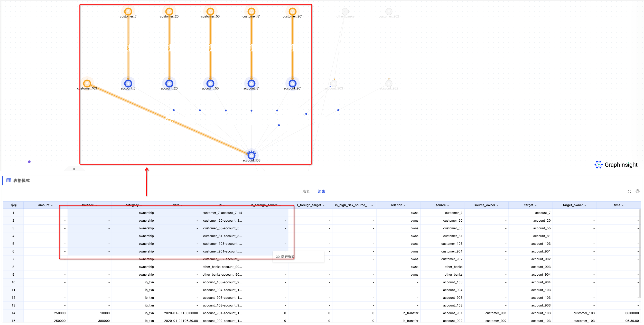Image resolution: width=644 pixels, height=325 pixels.
Task: Select table row 14 cell amount 250000
Action: pyautogui.click(x=60, y=313)
